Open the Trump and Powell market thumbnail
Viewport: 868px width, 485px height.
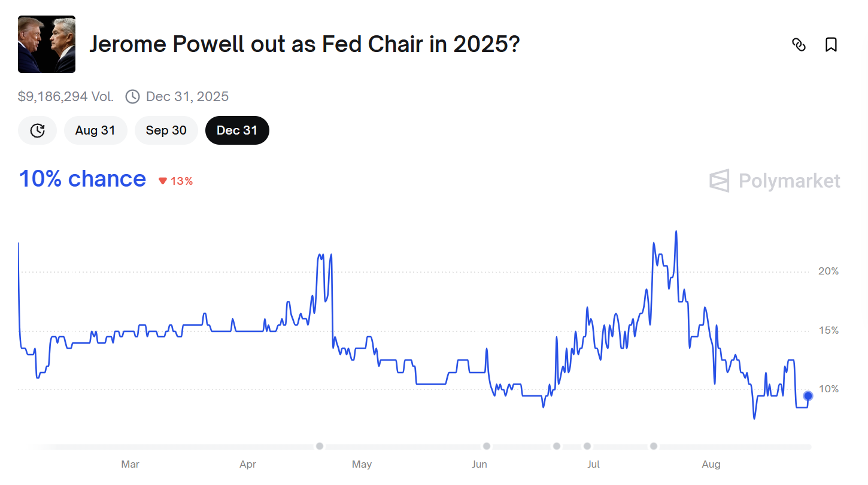(46, 44)
